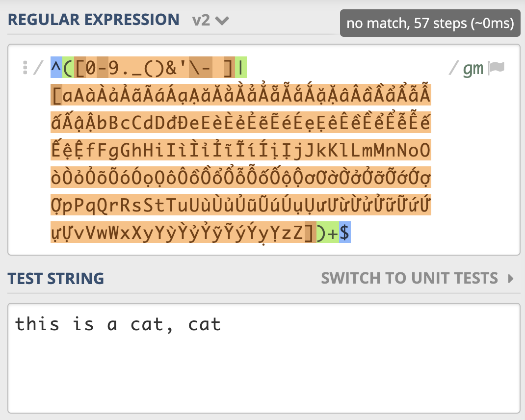This screenshot has height=420, width=525.
Task: Click the caret anchor at regex start
Action: tap(56, 67)
